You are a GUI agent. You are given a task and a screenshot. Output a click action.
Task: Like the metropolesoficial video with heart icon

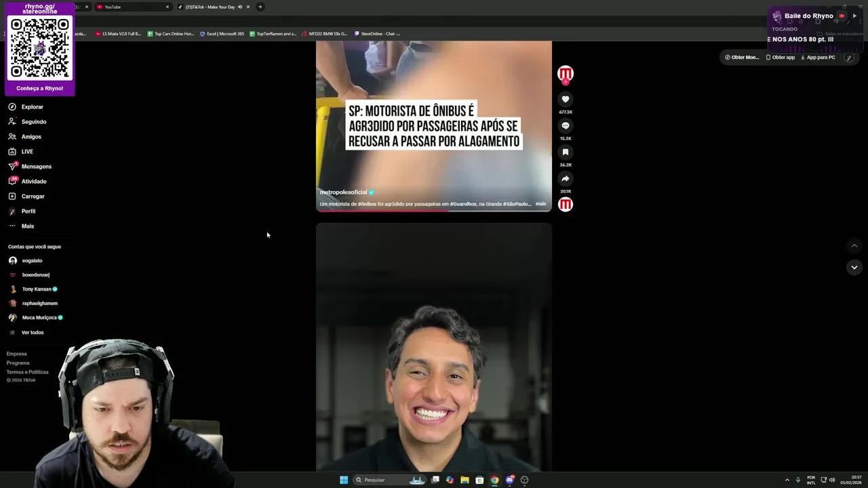click(566, 100)
